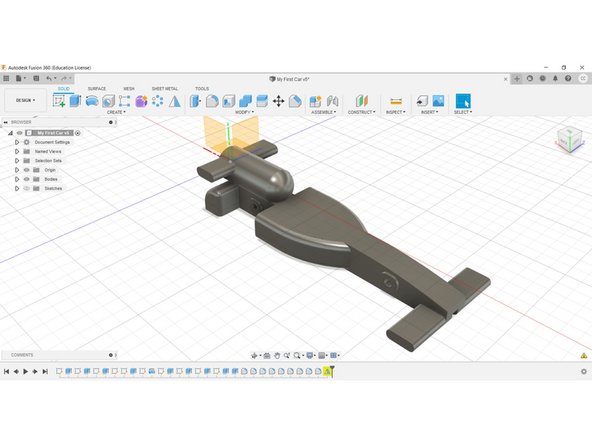Viewport: 592px width, 444px height.
Task: Expand Document Settings node
Action: coord(17,142)
